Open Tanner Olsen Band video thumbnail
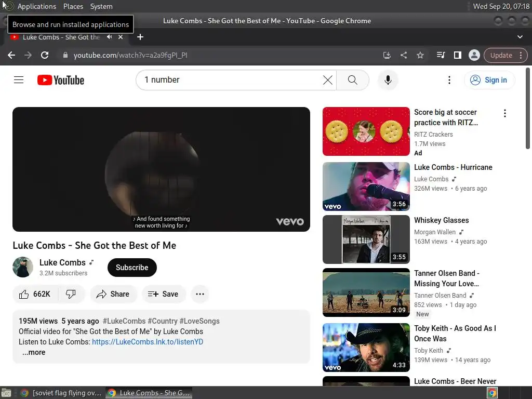Viewport: 532px width, 399px height. (x=366, y=292)
